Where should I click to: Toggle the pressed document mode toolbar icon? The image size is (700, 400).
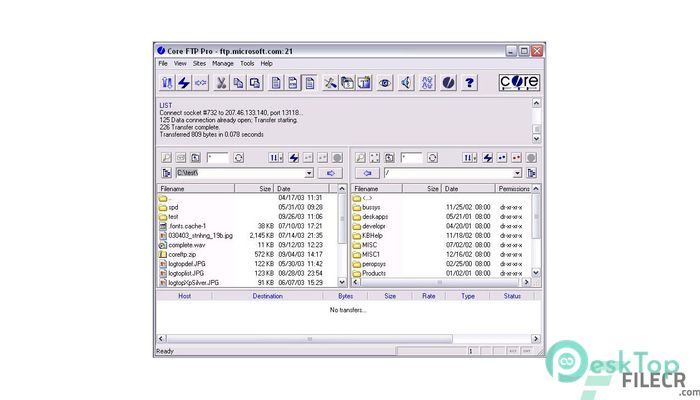click(x=310, y=83)
